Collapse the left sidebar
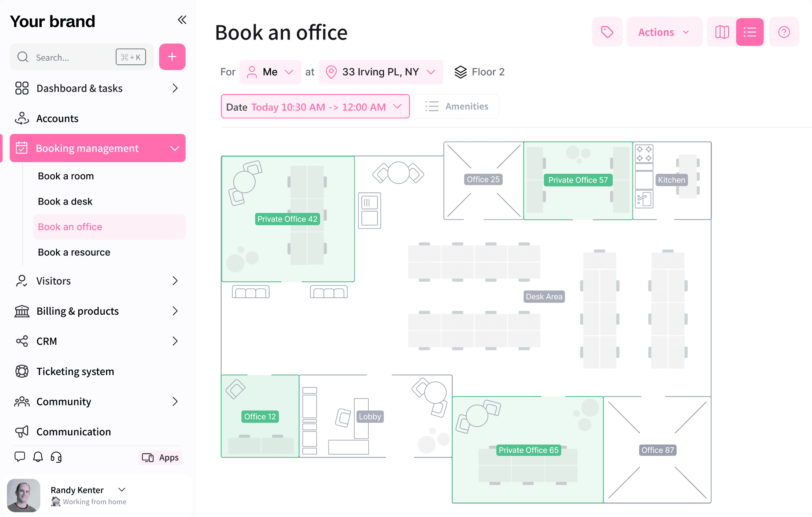 [182, 20]
